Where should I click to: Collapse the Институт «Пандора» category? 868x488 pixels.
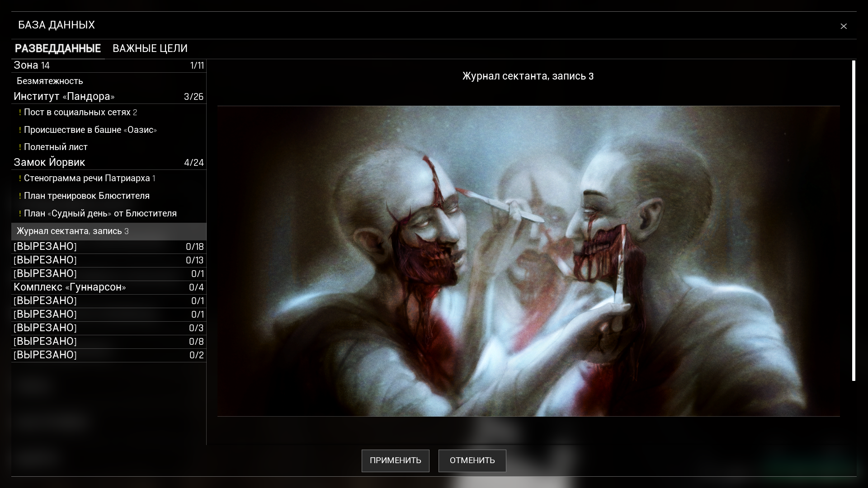(108, 97)
